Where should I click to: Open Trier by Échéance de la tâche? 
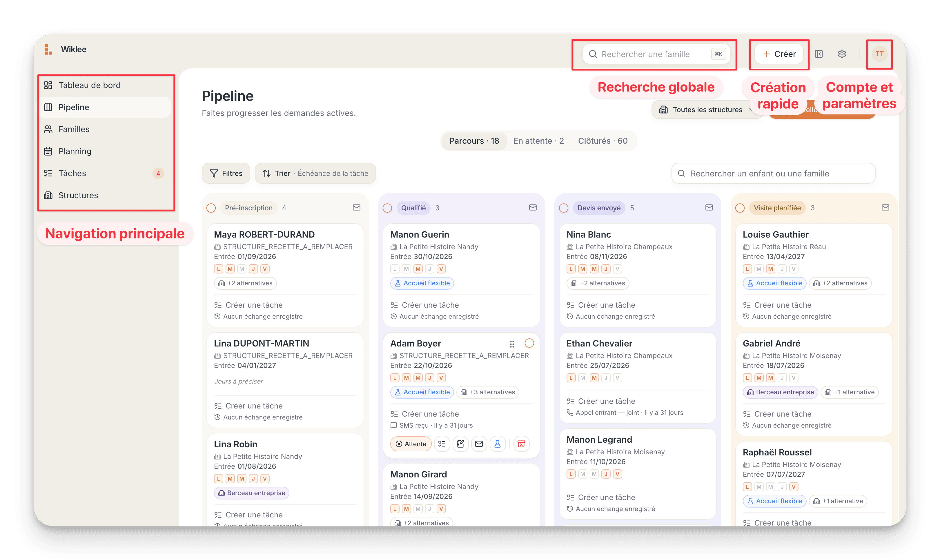tap(315, 173)
